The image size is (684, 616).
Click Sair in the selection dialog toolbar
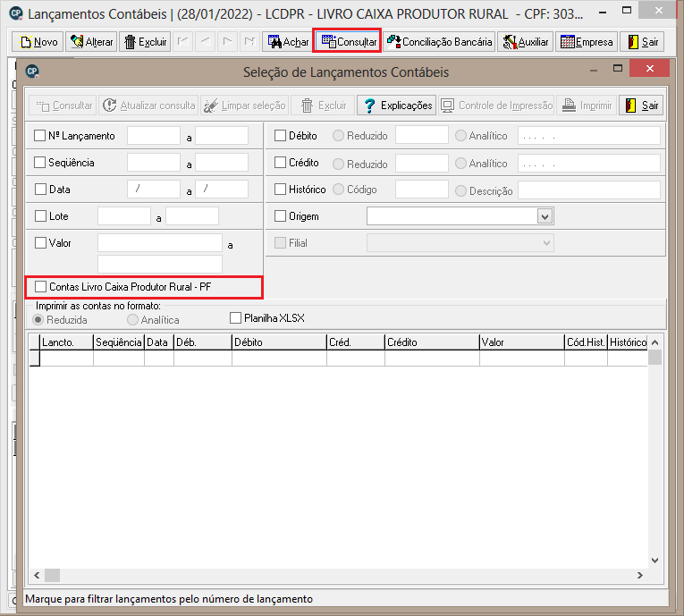pyautogui.click(x=641, y=105)
